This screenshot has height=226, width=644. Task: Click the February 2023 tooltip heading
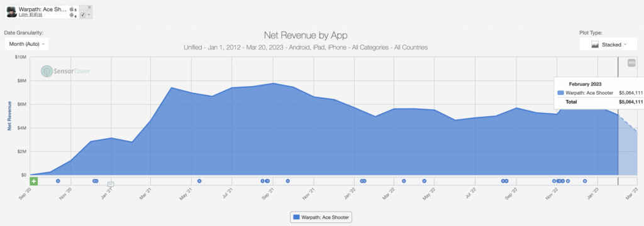pyautogui.click(x=586, y=84)
